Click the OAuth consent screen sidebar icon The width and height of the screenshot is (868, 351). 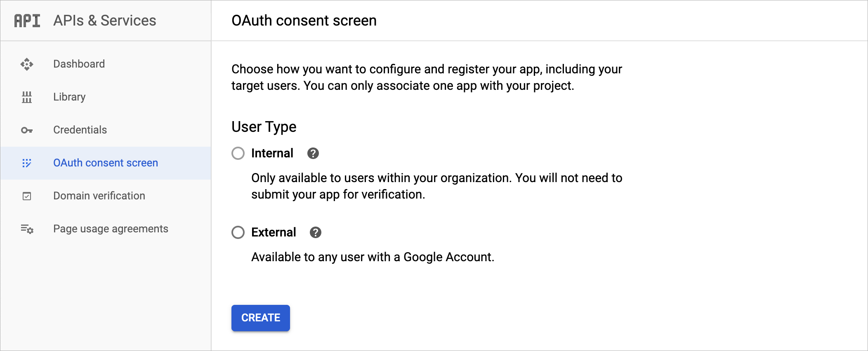(27, 163)
